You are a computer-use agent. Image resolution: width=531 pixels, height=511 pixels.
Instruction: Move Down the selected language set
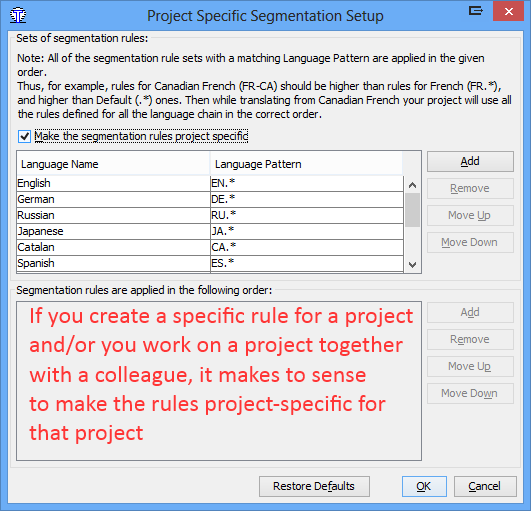(470, 242)
